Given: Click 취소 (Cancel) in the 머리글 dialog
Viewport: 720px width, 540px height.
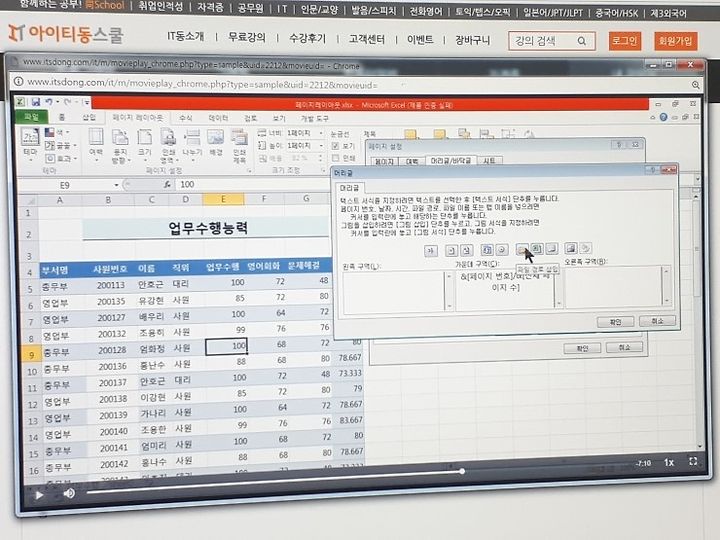Looking at the screenshot, I should coord(657,321).
